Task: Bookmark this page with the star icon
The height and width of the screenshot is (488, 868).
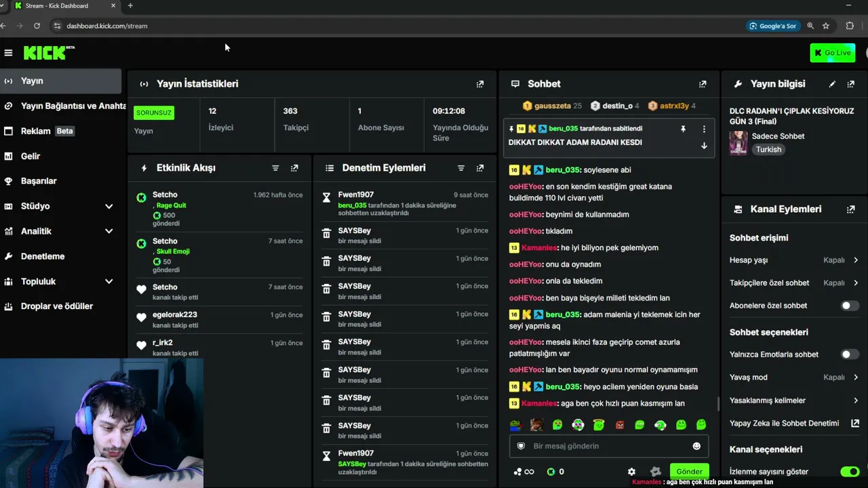Action: (x=826, y=26)
